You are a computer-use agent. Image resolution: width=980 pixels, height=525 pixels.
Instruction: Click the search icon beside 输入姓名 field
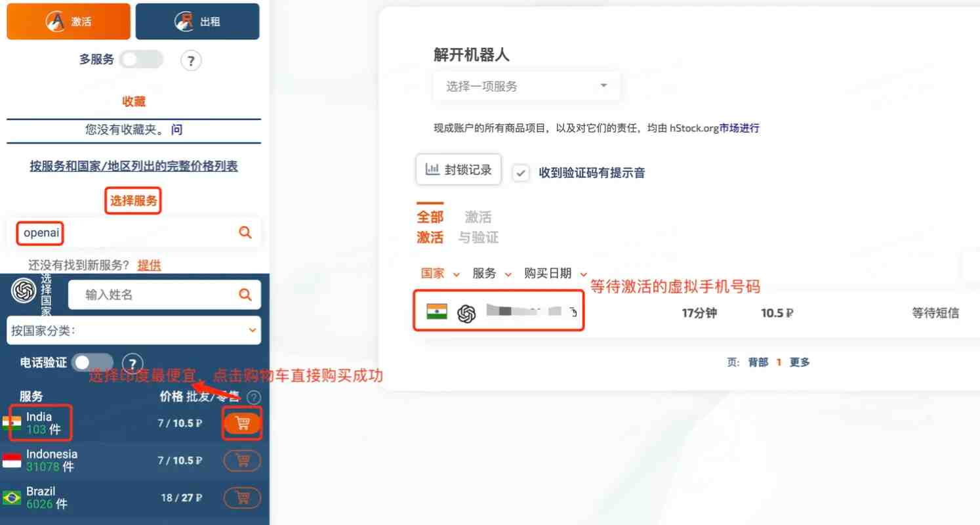tap(247, 294)
